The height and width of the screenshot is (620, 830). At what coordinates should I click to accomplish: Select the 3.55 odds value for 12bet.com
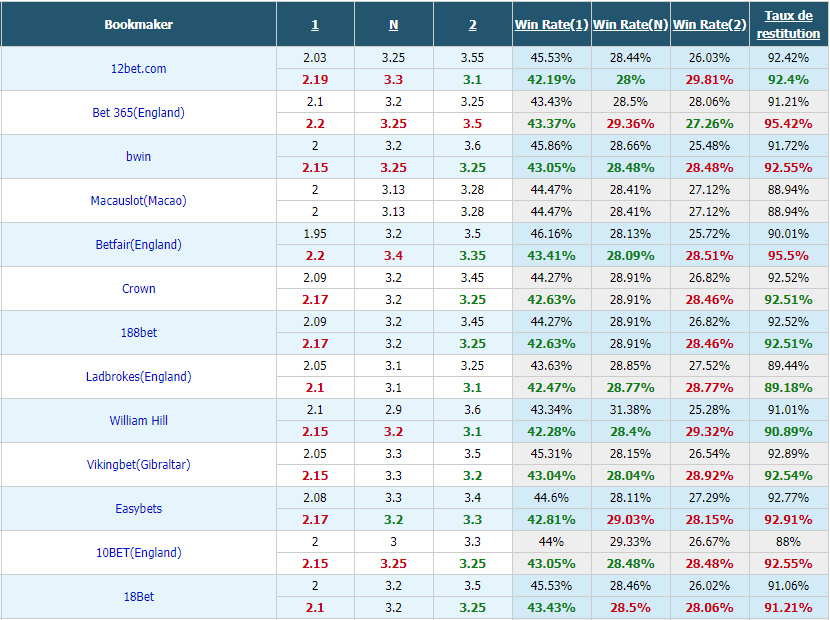tap(472, 58)
